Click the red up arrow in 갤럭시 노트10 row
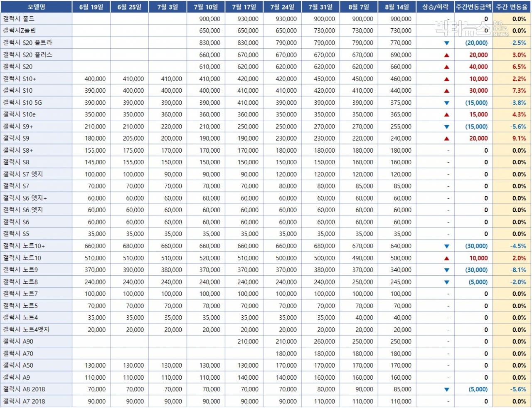Image resolution: width=532 pixels, height=408 pixels. point(446,258)
